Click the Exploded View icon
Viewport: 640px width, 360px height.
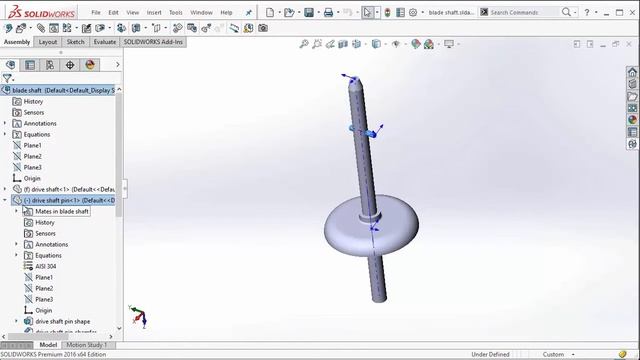[x=206, y=28]
